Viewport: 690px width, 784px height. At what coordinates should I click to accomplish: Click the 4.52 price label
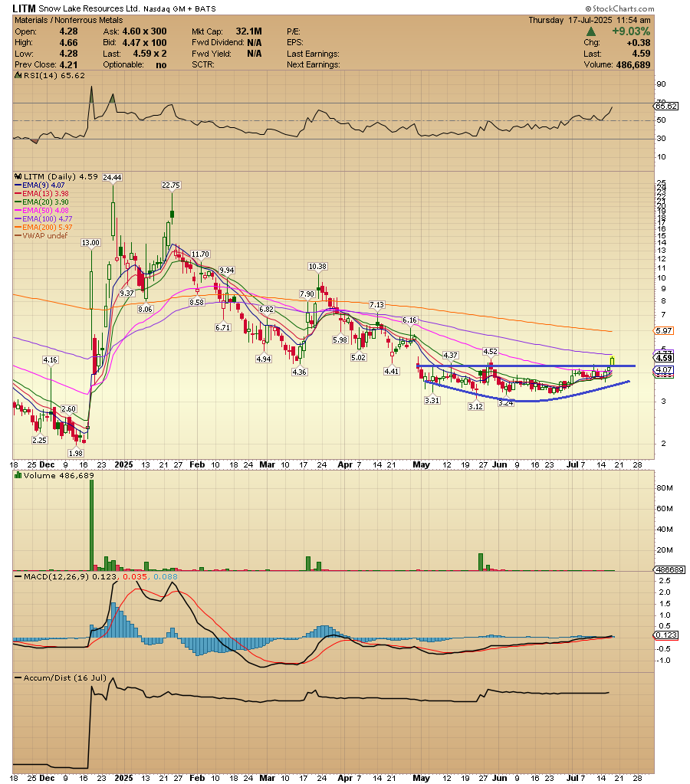[491, 352]
